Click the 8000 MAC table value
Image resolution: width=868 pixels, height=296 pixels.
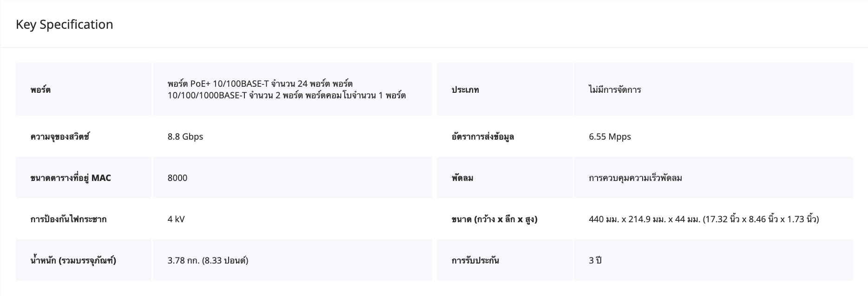click(x=178, y=178)
